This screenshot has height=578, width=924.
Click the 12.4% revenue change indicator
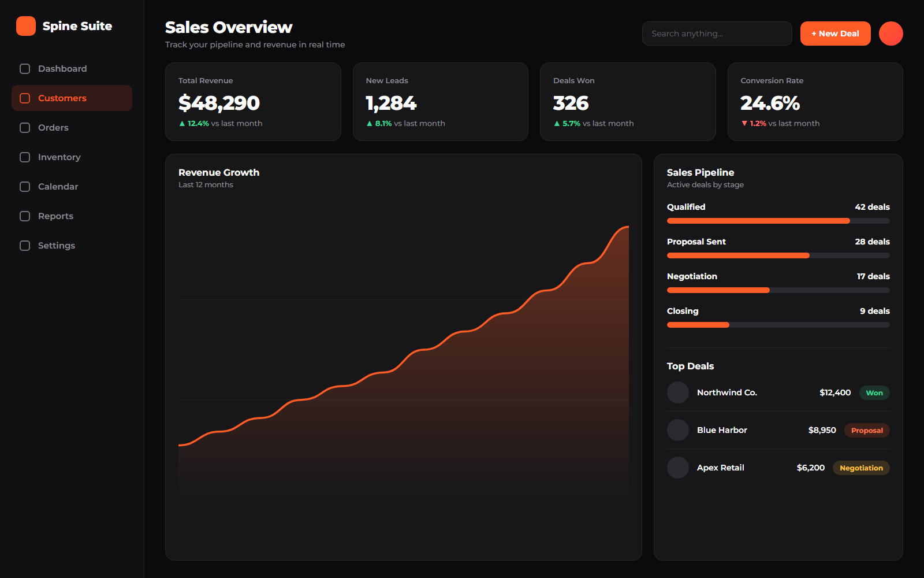(194, 124)
